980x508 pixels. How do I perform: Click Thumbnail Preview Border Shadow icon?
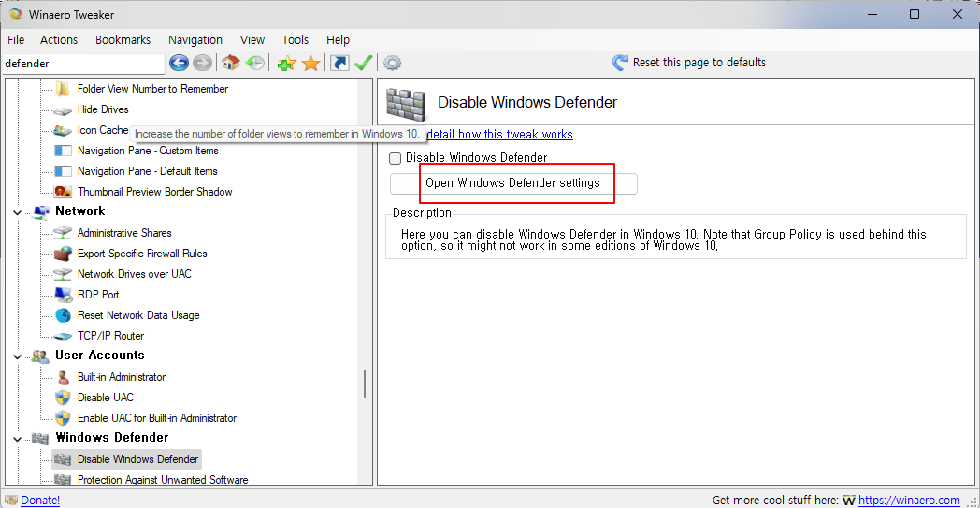tap(63, 192)
